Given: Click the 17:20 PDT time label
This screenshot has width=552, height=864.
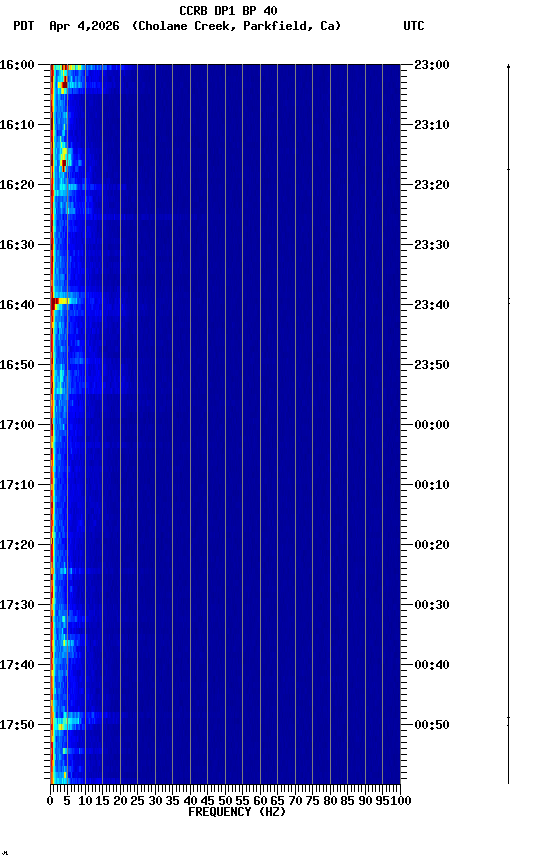Looking at the screenshot, I should point(17,545).
